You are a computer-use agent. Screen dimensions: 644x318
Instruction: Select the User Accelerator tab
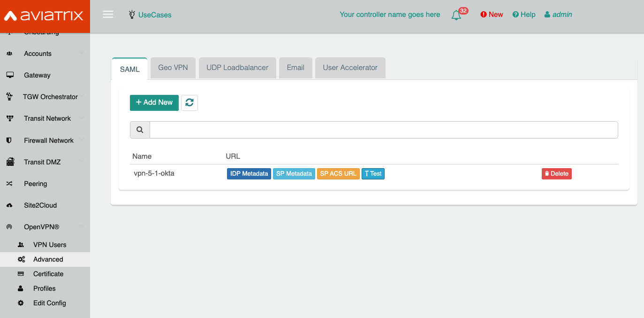350,68
